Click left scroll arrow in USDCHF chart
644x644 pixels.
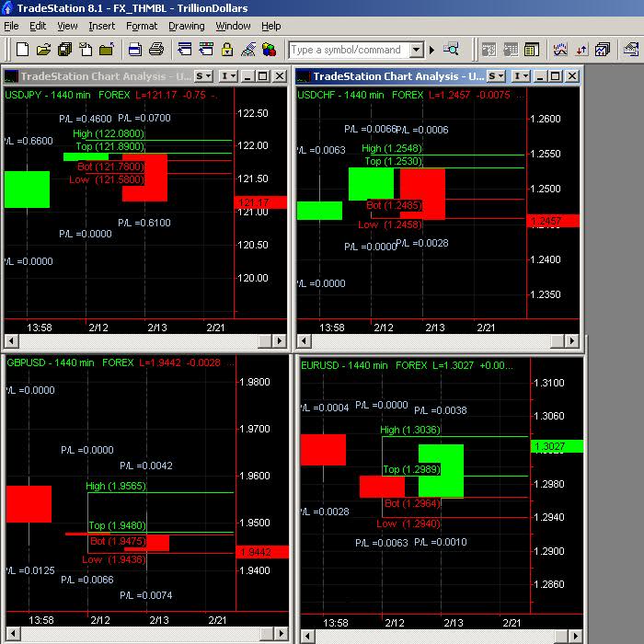[x=304, y=340]
